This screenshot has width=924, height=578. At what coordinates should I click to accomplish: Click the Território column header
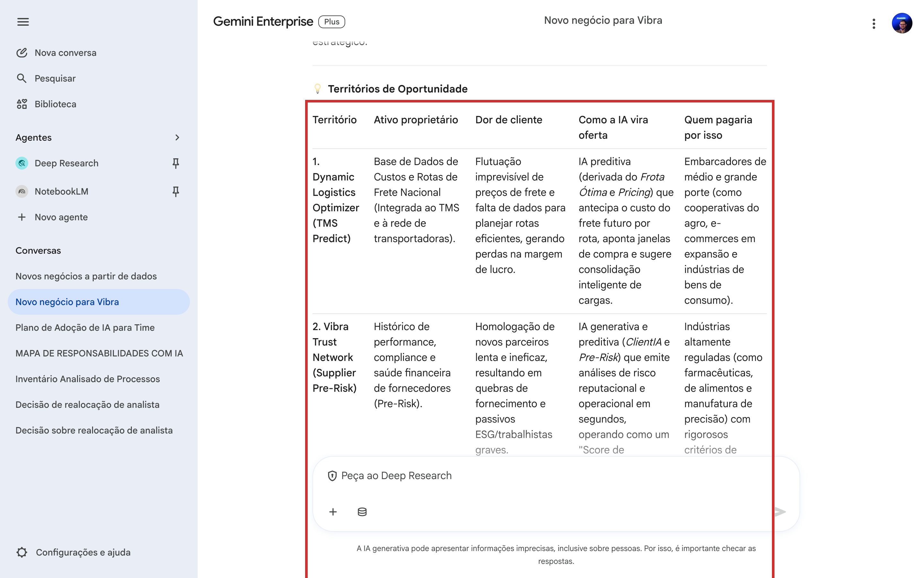[x=335, y=120]
